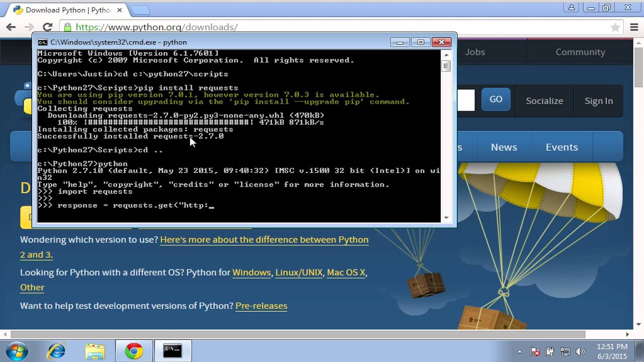Open Windows Explorer from the taskbar
Image resolution: width=644 pixels, height=362 pixels.
click(x=95, y=351)
